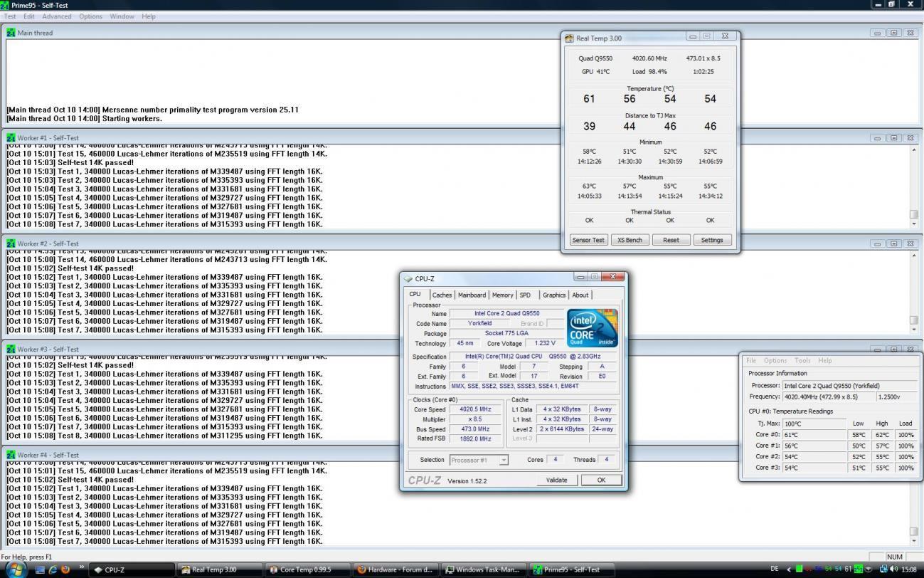Viewport: 924px width, 578px height.
Task: Click OK in the CPU-Z window
Action: point(601,480)
